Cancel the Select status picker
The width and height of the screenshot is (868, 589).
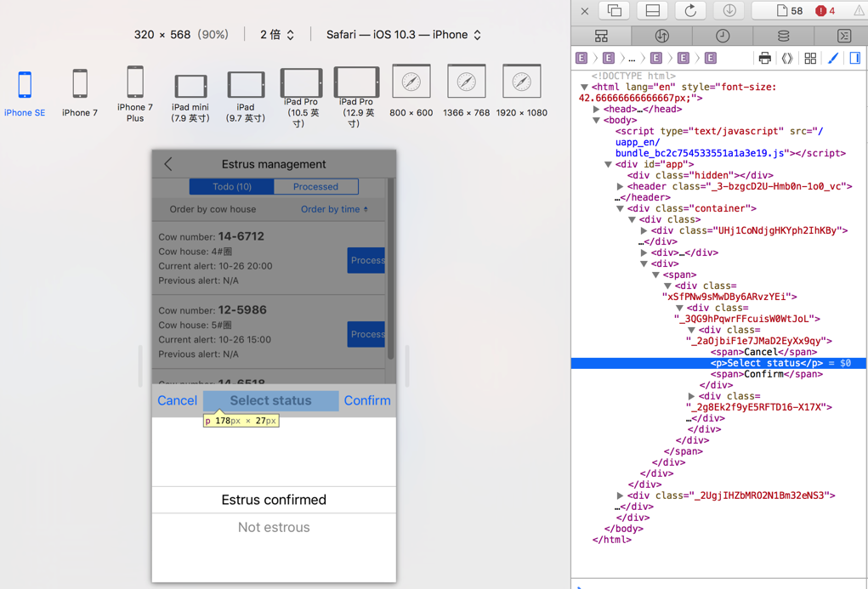(x=177, y=401)
